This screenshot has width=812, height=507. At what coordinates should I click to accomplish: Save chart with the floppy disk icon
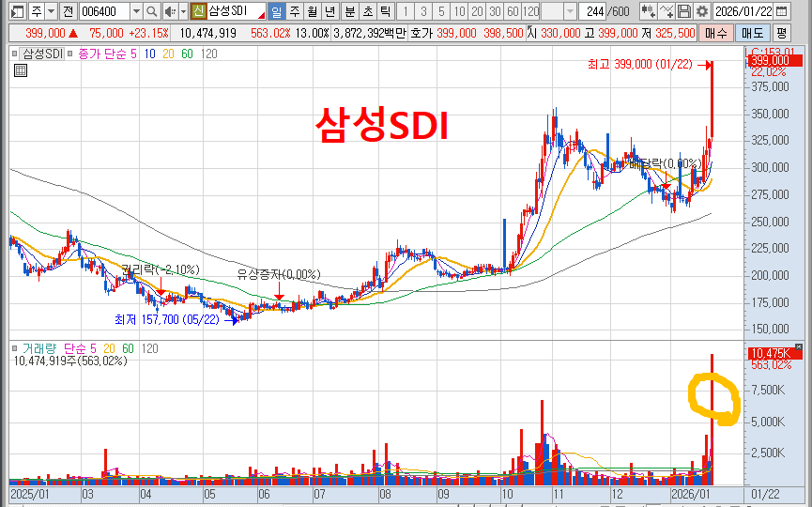[684, 11]
